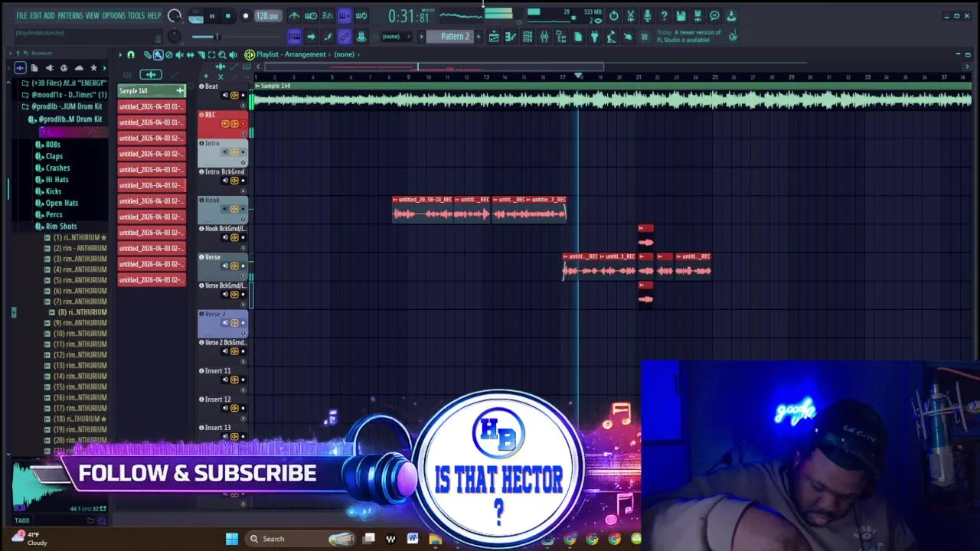Select Sample 140 in the picker
The height and width of the screenshot is (551, 980).
pyautogui.click(x=152, y=91)
